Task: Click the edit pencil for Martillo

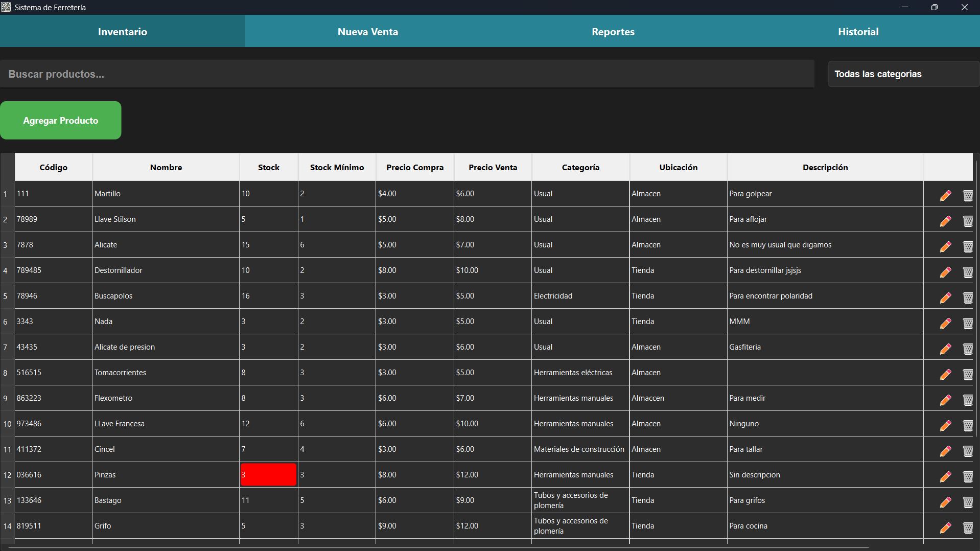Action: point(945,195)
